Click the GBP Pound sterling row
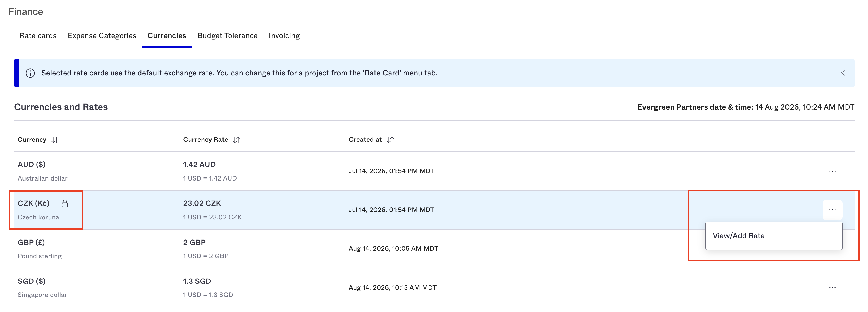Viewport: 868px width, 312px height. click(x=434, y=249)
